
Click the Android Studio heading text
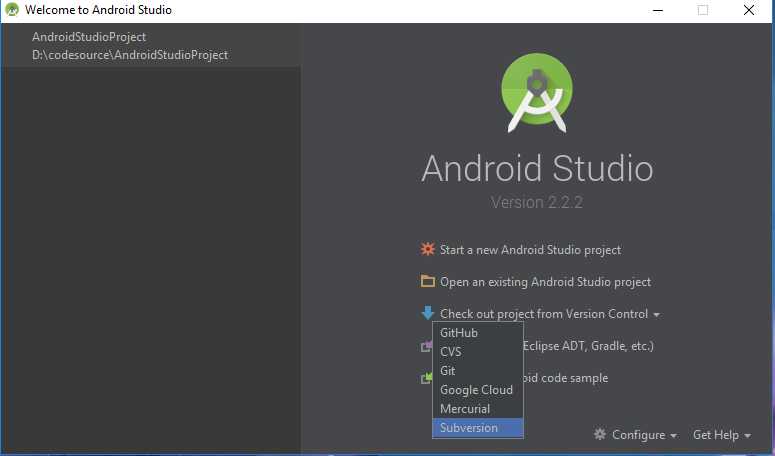pos(537,168)
